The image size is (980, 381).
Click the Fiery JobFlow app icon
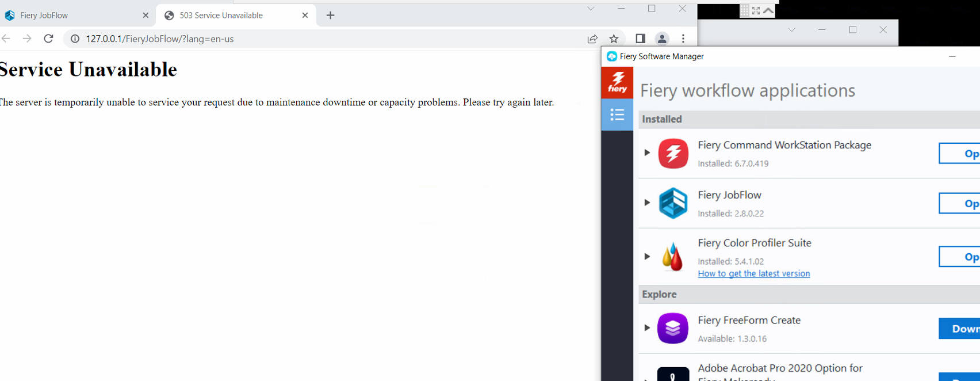coord(673,203)
